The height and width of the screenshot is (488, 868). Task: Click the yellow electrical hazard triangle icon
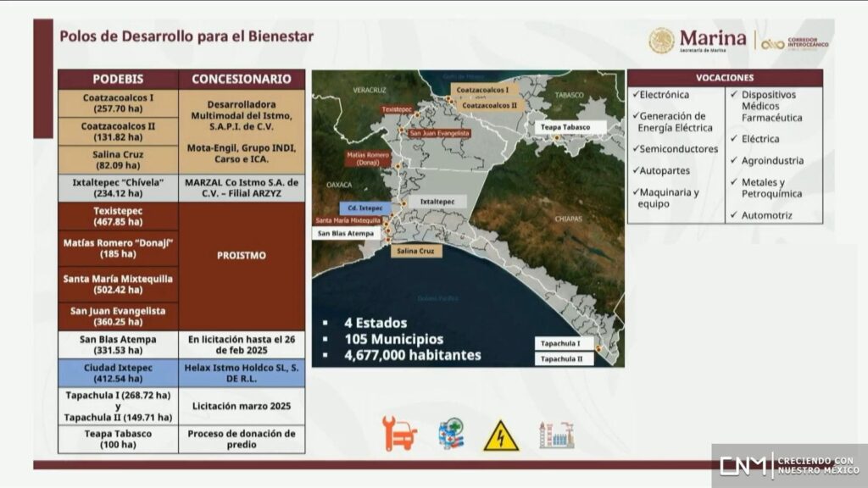[x=501, y=435]
